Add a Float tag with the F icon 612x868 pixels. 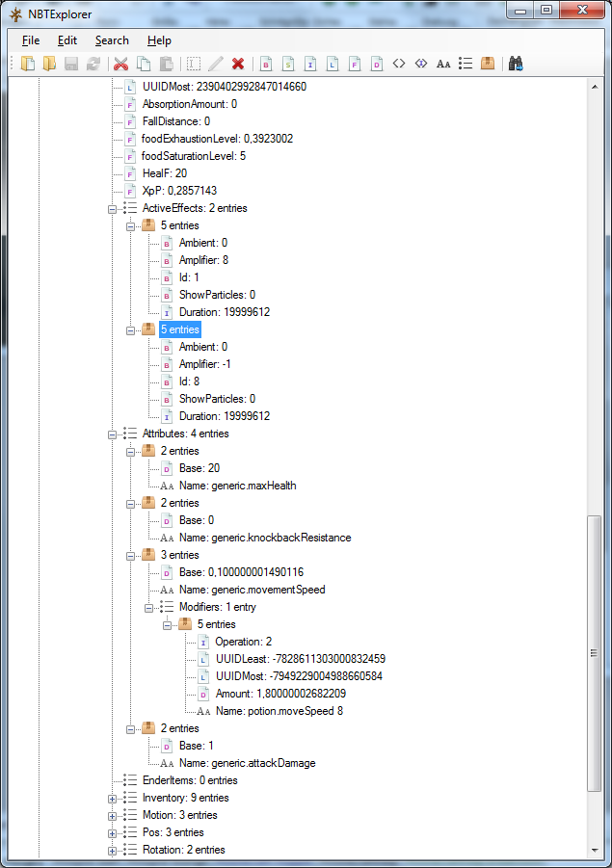(x=355, y=64)
